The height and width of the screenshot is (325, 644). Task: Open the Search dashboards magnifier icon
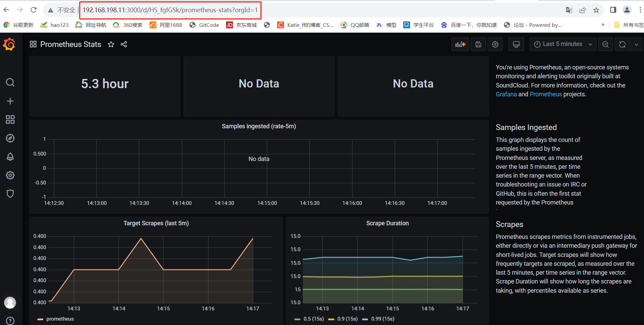click(10, 82)
